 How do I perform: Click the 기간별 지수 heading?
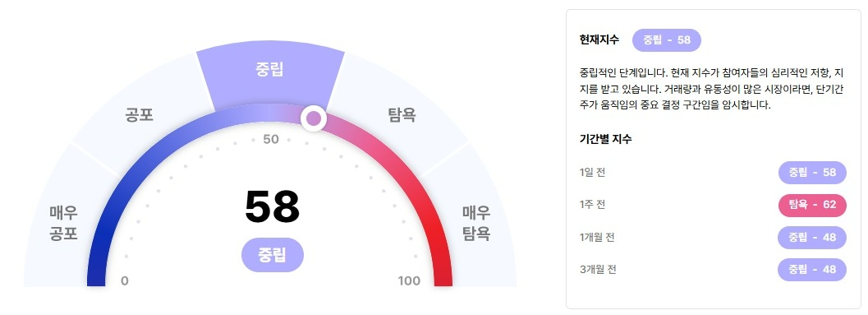click(605, 139)
